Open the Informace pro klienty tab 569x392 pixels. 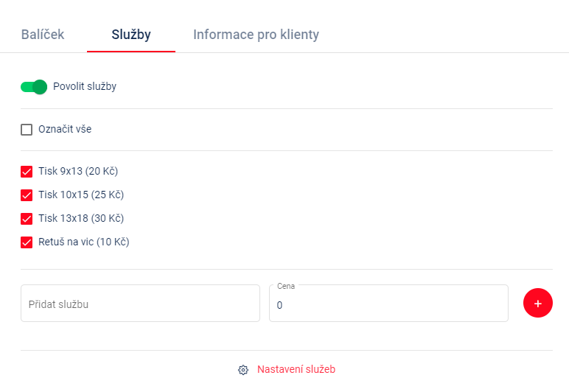click(x=256, y=35)
